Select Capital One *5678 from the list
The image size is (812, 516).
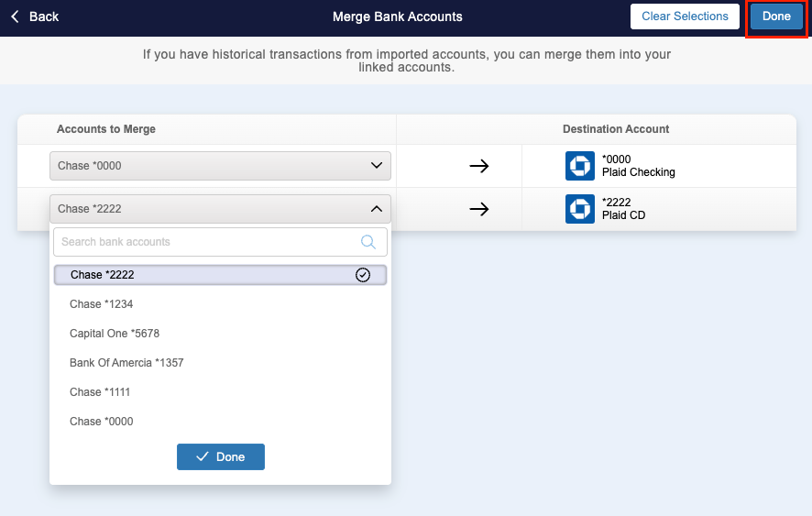115,334
